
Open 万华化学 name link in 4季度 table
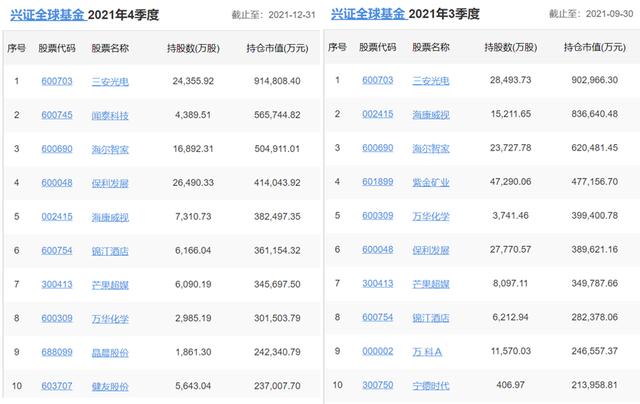(x=110, y=319)
